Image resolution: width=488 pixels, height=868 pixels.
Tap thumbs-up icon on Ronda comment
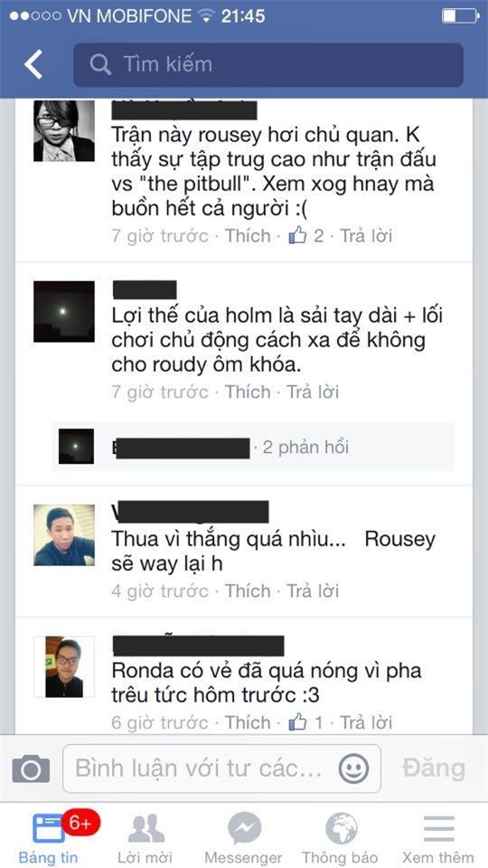pyautogui.click(x=297, y=722)
